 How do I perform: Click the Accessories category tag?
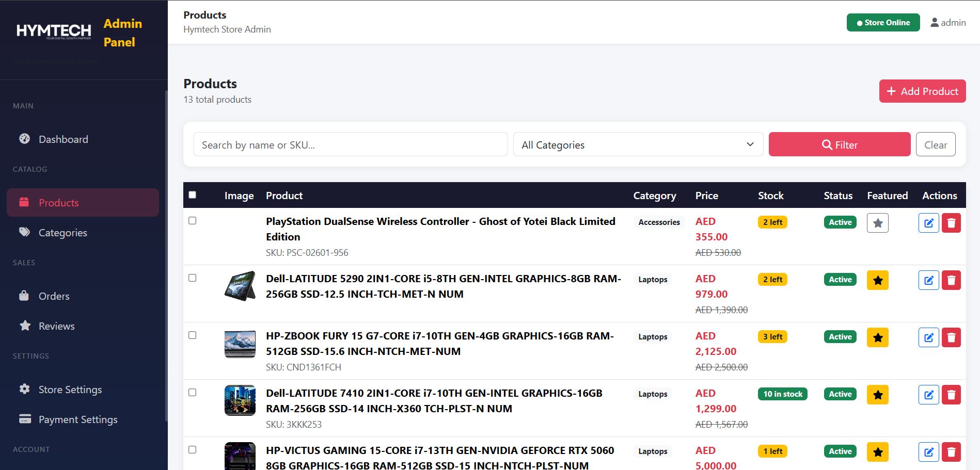[659, 222]
